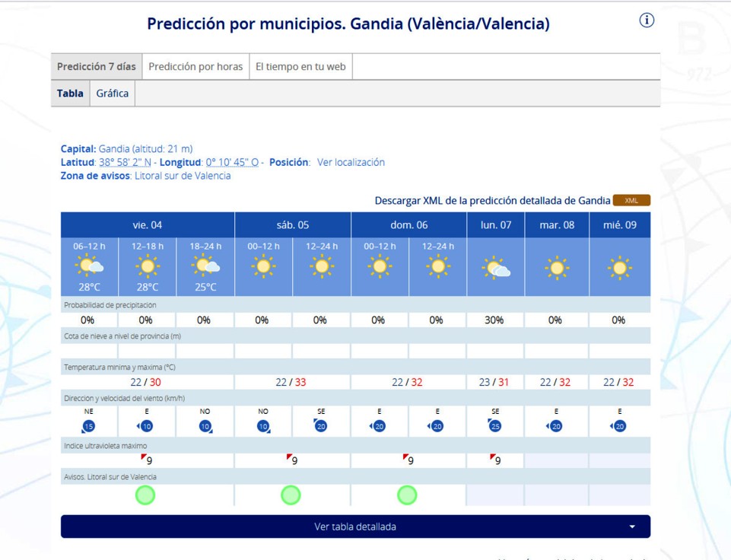
Task: Switch to Predicción 7 días tab
Action: (x=96, y=67)
